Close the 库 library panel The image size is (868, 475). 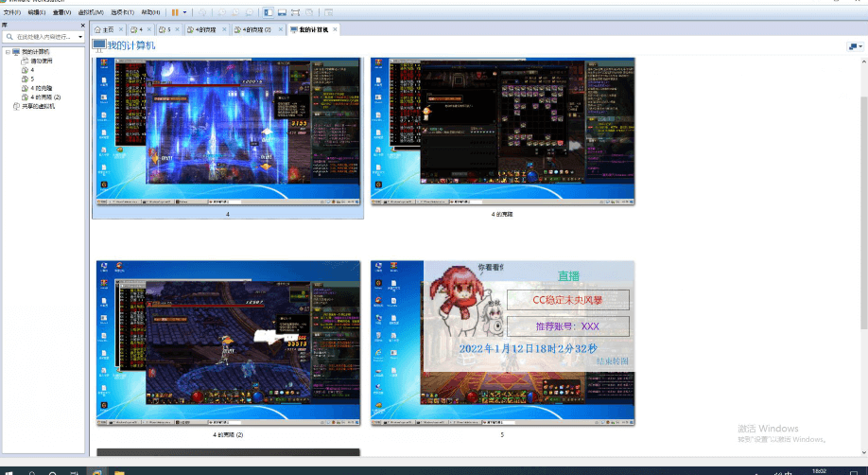pyautogui.click(x=83, y=26)
